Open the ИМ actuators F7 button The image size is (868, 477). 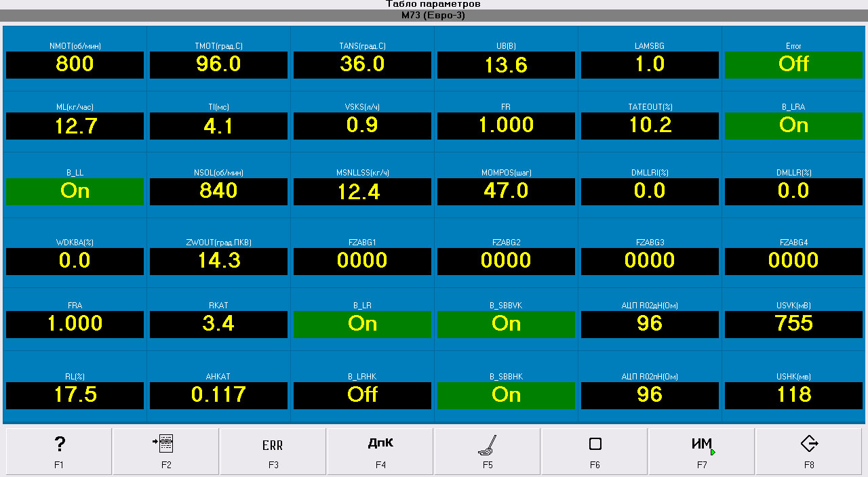702,451
